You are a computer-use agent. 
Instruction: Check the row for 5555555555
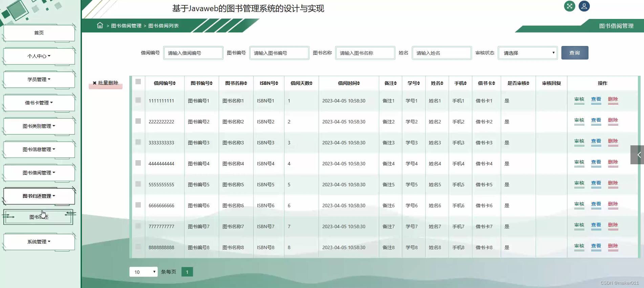tap(138, 184)
